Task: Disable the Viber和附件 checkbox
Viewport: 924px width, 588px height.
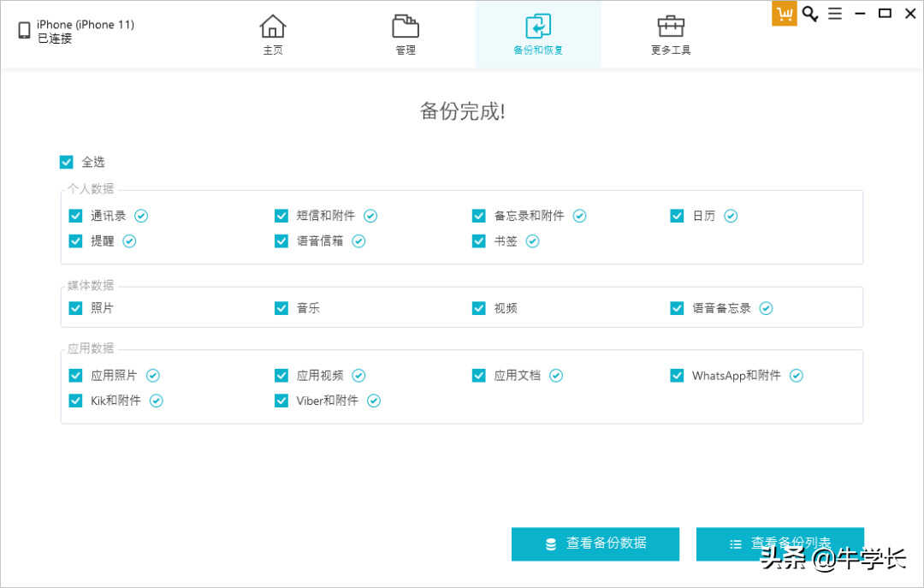Action: 281,401
